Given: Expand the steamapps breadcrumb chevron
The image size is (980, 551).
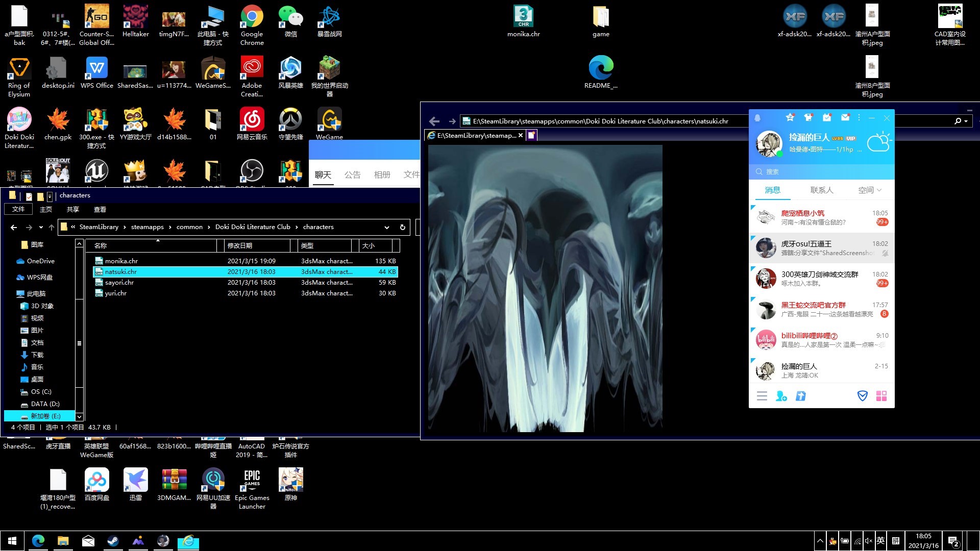Looking at the screenshot, I should click(x=170, y=227).
